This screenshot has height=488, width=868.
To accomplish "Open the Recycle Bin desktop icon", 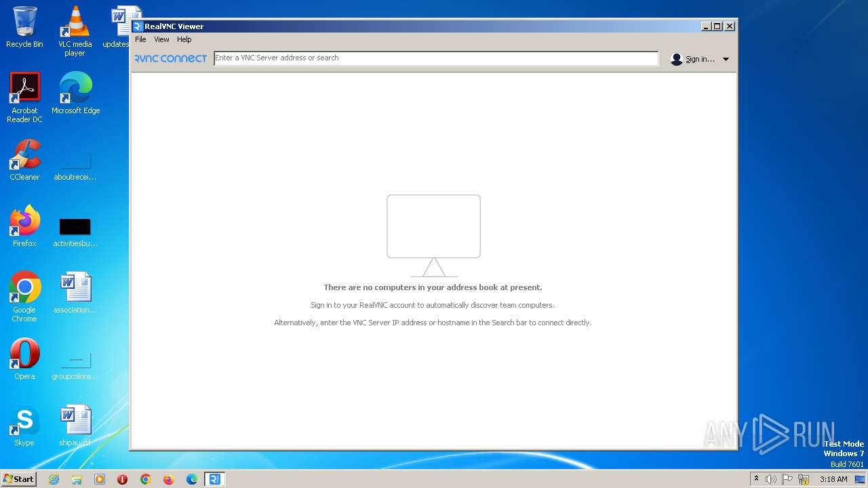I will coord(24,27).
